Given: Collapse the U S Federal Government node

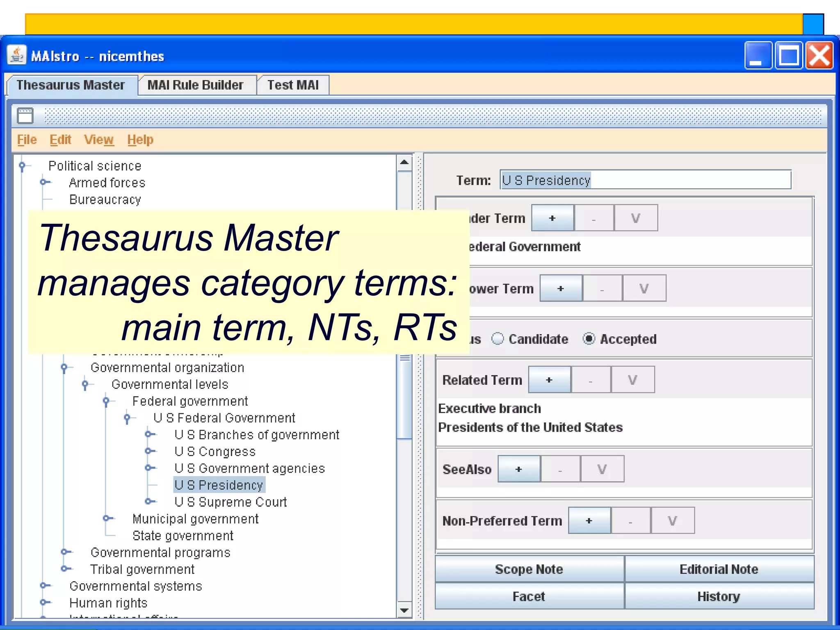Looking at the screenshot, I should tap(128, 418).
